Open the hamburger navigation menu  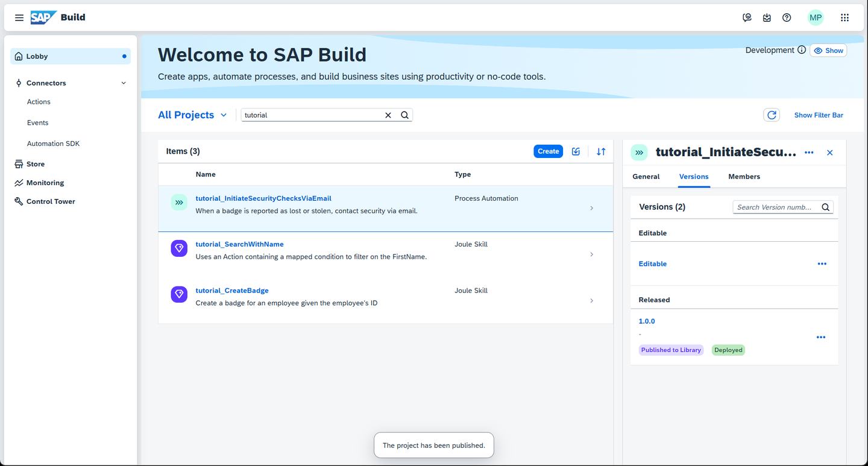(19, 17)
